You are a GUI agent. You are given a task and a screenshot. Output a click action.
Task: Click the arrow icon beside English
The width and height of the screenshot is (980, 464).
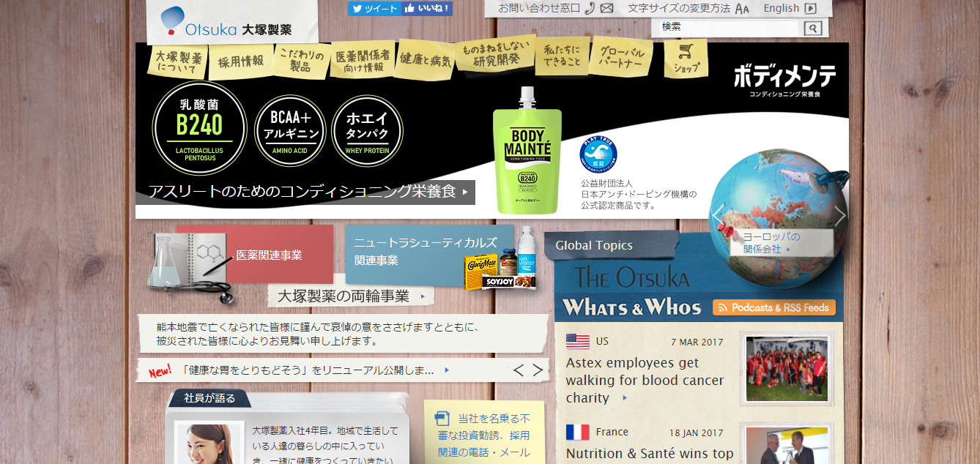(x=810, y=9)
